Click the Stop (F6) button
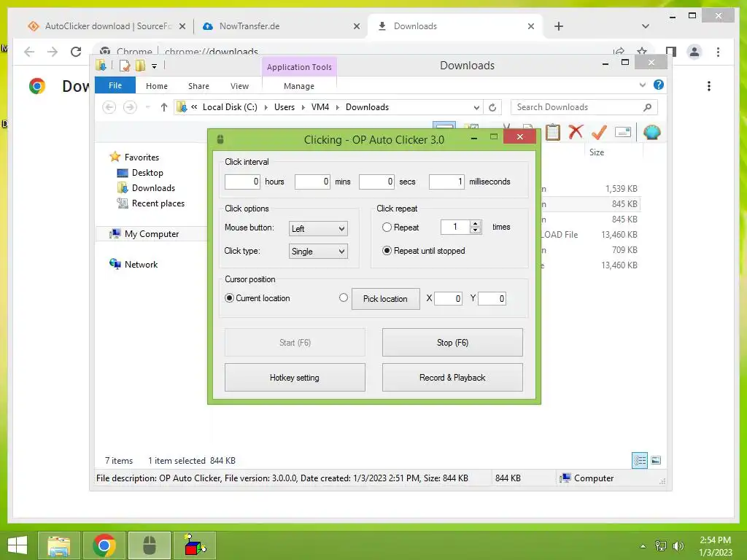Screen dimensions: 747x560 point(452,343)
